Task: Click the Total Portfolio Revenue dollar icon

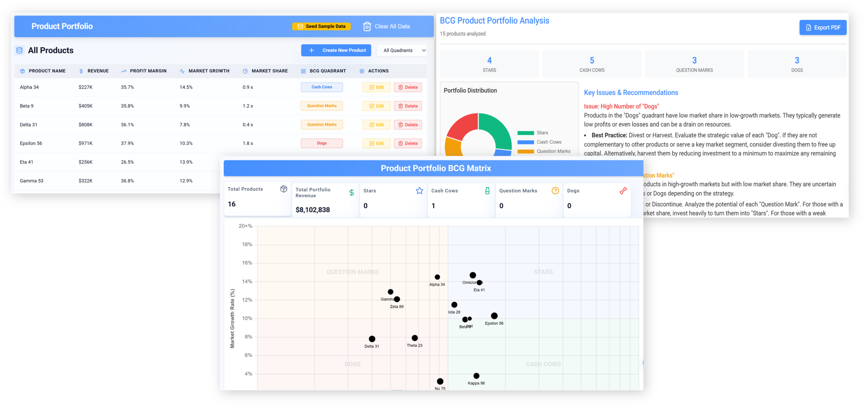Action: [351, 193]
